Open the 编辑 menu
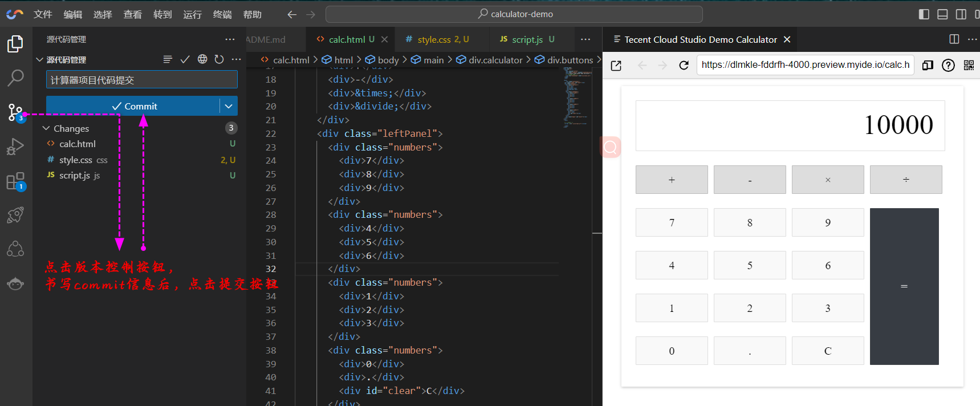 [x=73, y=14]
